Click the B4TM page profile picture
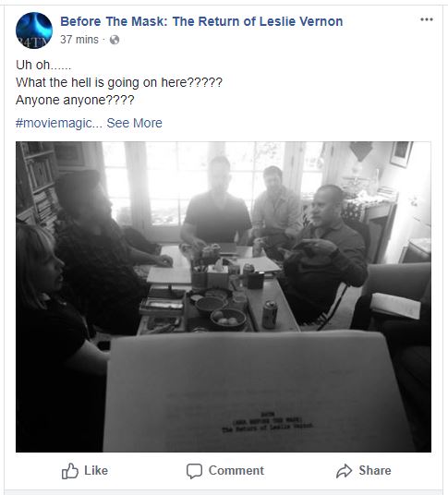The image size is (448, 495). tap(34, 30)
